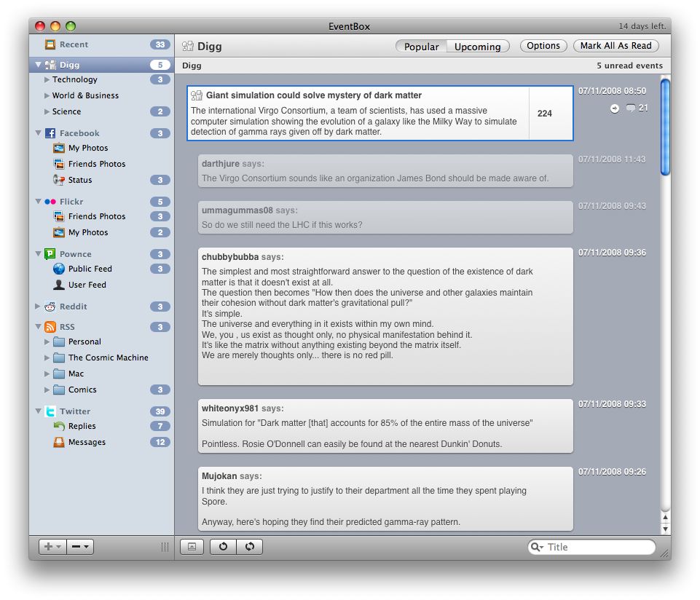Viewport: 700px width, 600px height.
Task: Open the add account dropdown
Action: [52, 546]
